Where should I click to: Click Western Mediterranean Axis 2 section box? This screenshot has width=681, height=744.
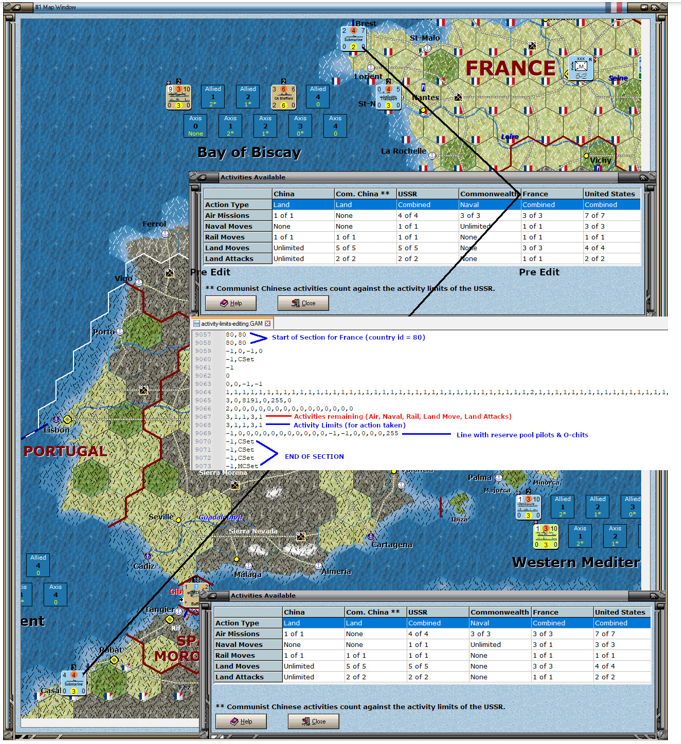point(615,536)
